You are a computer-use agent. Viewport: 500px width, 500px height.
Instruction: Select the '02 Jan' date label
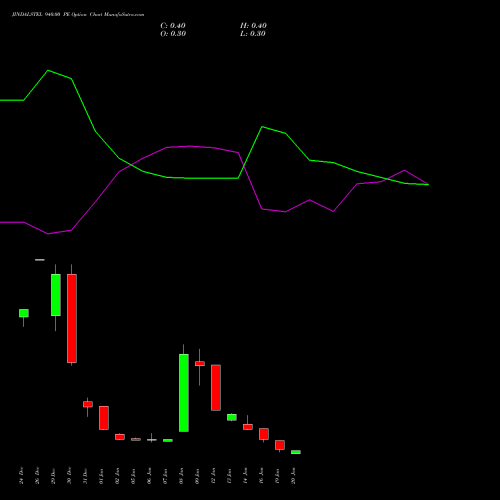tap(118, 475)
